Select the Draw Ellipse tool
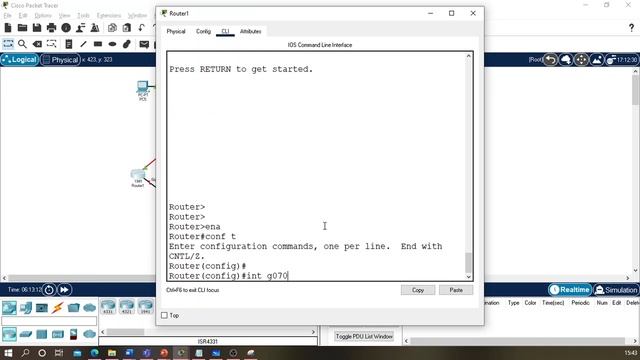The image size is (640, 360). pos(112,44)
